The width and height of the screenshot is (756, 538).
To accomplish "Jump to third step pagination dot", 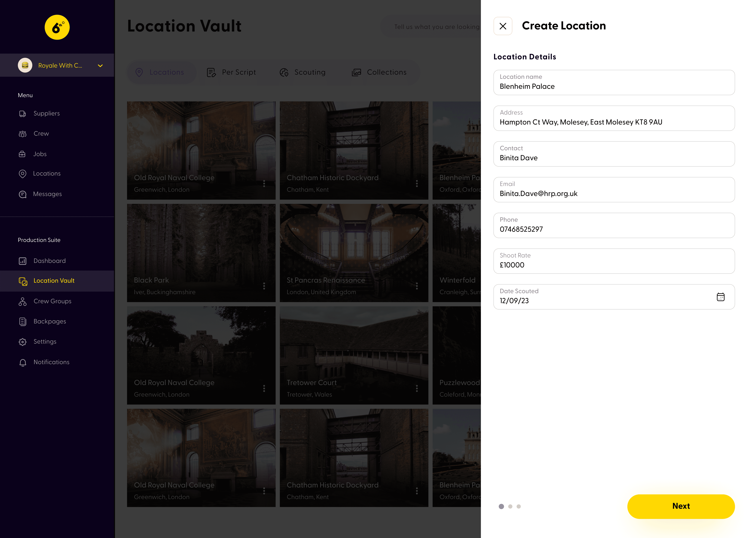I will point(519,506).
